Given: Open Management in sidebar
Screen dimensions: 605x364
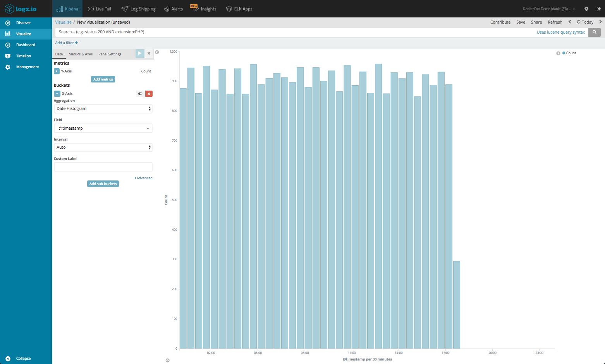Looking at the screenshot, I should click(x=26, y=67).
